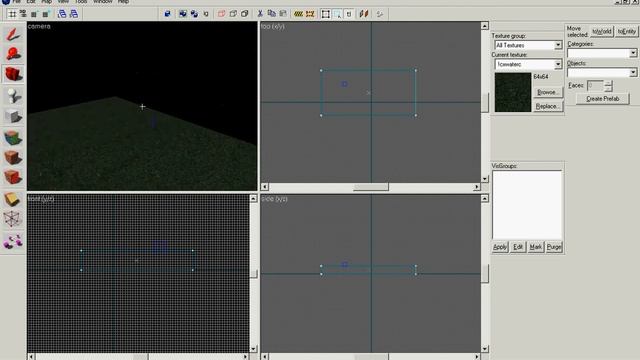The image size is (640, 360).
Task: Open the Help menu
Action: point(123,2)
